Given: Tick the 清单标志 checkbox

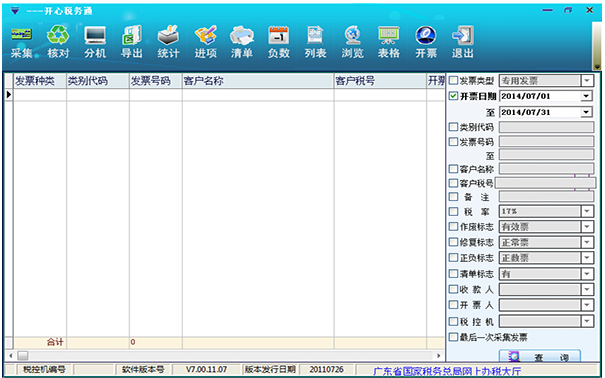Looking at the screenshot, I should [x=453, y=273].
